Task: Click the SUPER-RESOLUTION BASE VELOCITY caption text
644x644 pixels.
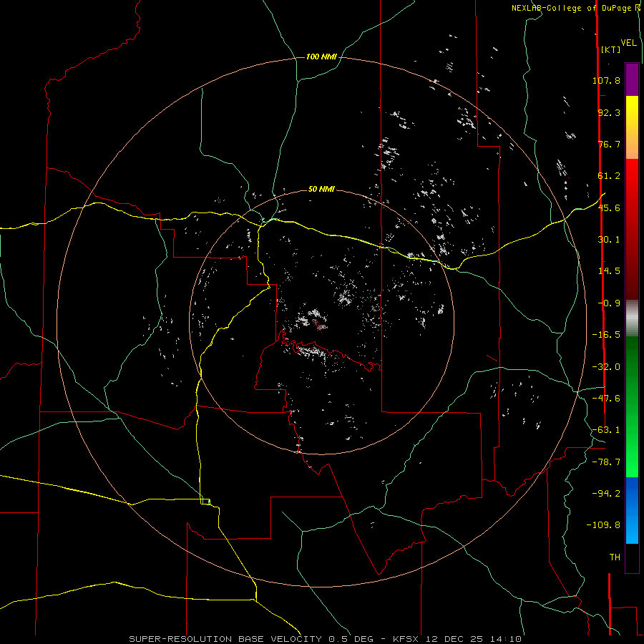Action: point(225,639)
